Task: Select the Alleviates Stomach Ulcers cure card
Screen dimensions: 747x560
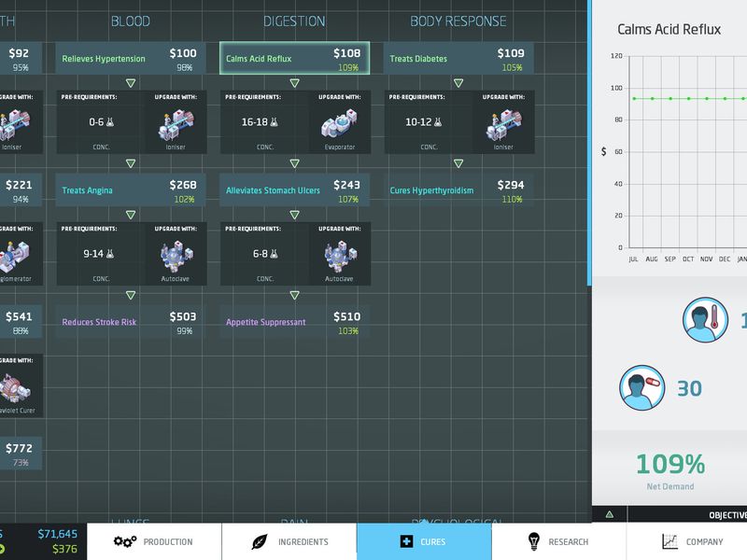Action: point(294,189)
